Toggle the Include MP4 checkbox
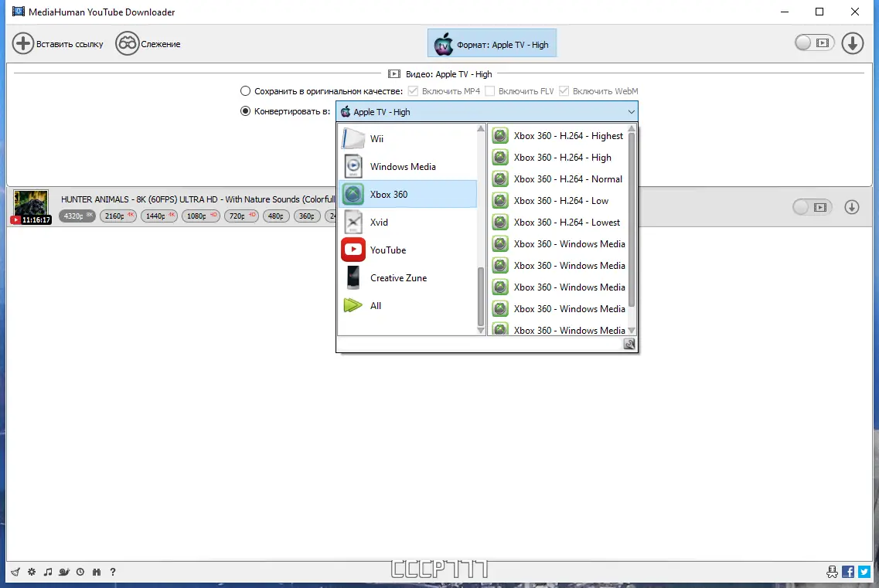879x588 pixels. [413, 91]
